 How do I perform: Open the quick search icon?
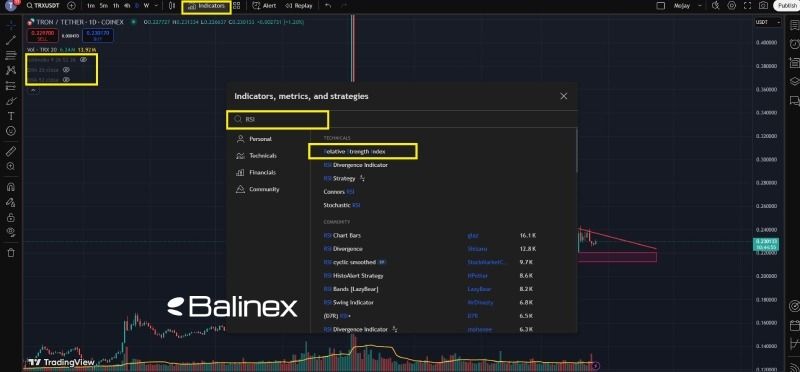tap(716, 6)
